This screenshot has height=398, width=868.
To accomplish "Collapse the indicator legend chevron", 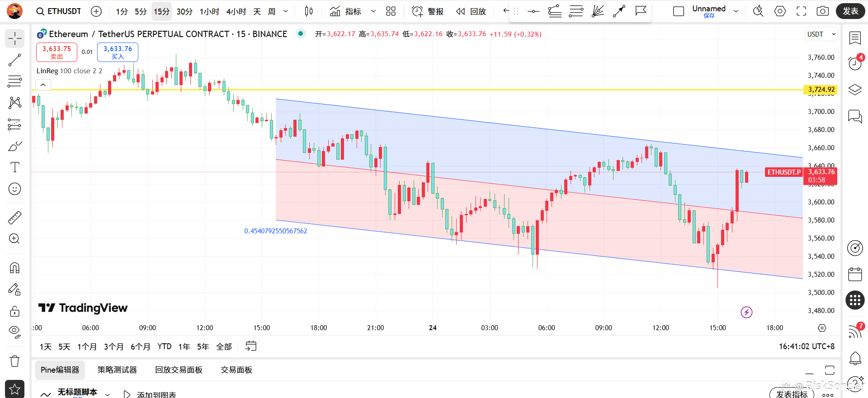I will point(43,85).
